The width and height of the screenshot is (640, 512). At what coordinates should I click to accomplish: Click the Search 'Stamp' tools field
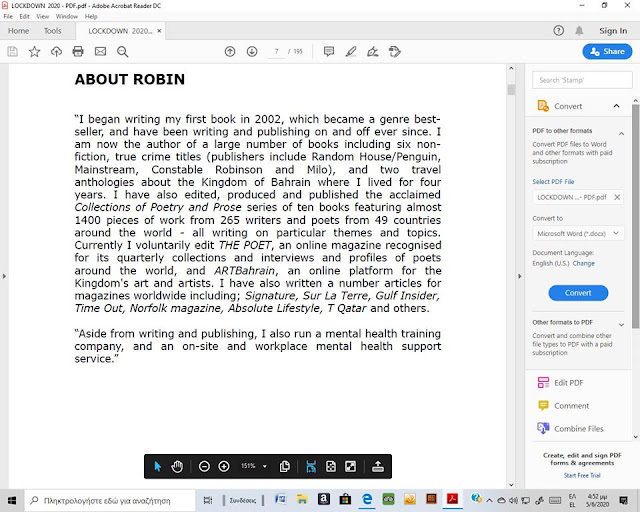(x=582, y=80)
